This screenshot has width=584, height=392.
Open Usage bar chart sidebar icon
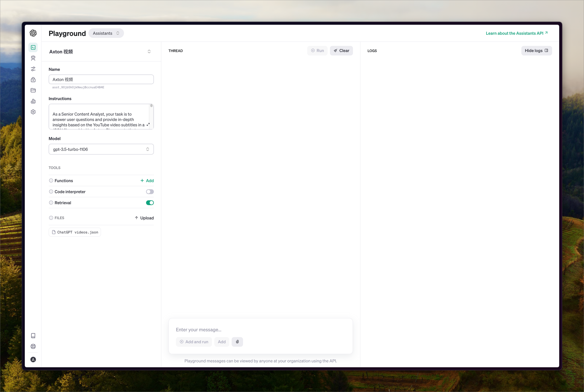click(x=33, y=101)
